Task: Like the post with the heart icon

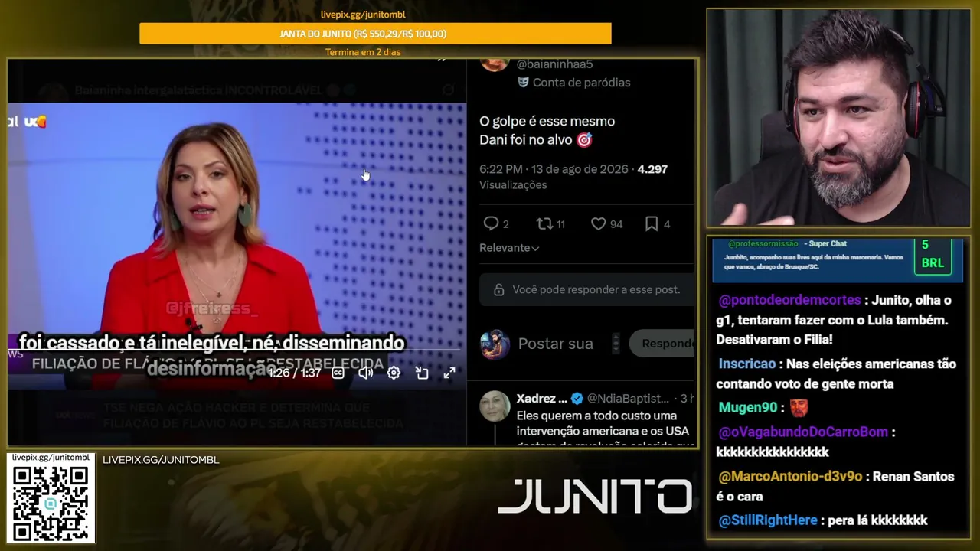Action: pos(598,223)
